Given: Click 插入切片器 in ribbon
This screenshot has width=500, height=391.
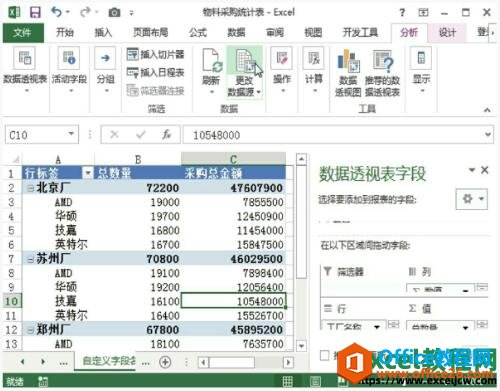Looking at the screenshot, I should pos(156,54).
